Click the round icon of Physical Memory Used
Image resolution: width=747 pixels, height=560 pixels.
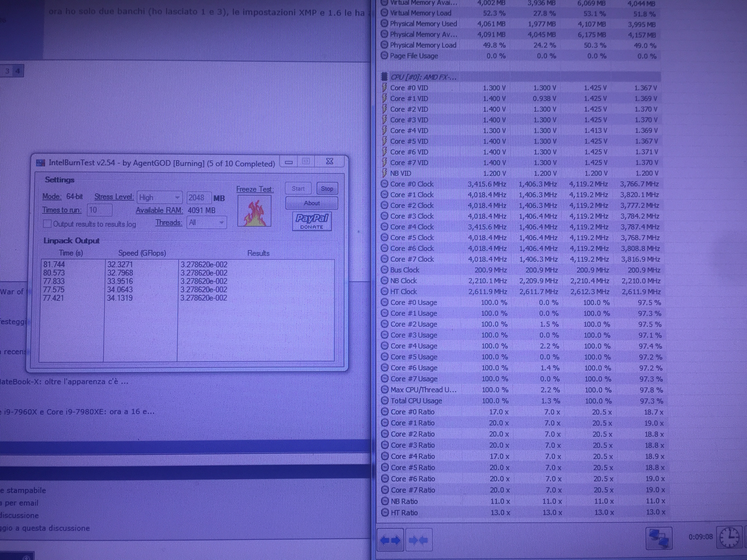(x=384, y=24)
